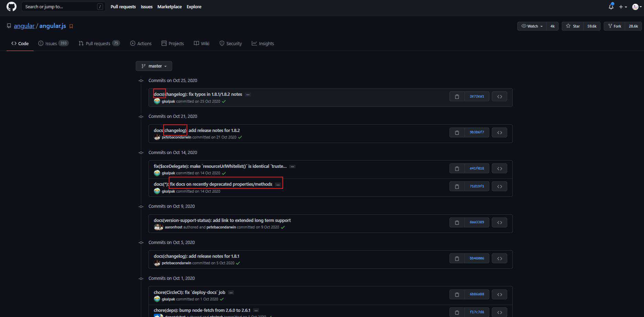The image size is (644, 317).
Task: Expand the master branch dropdown
Action: pyautogui.click(x=154, y=66)
